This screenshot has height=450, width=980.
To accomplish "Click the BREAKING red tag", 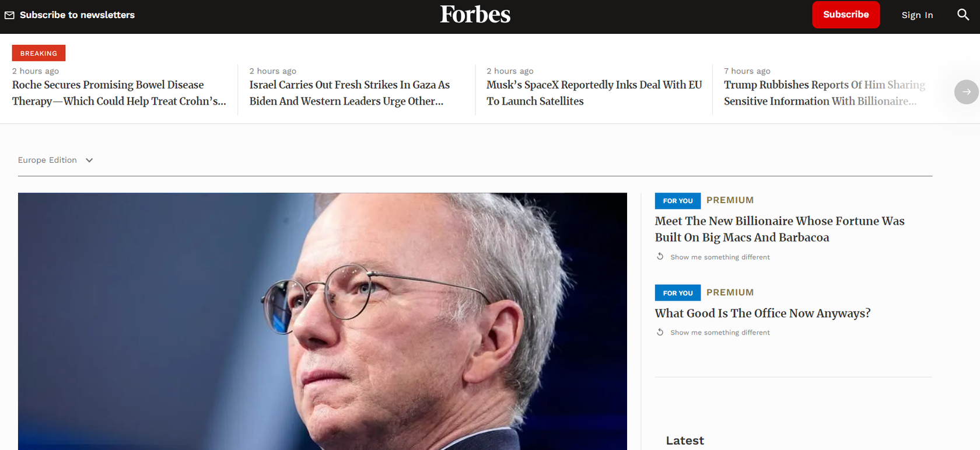I will (x=38, y=53).
